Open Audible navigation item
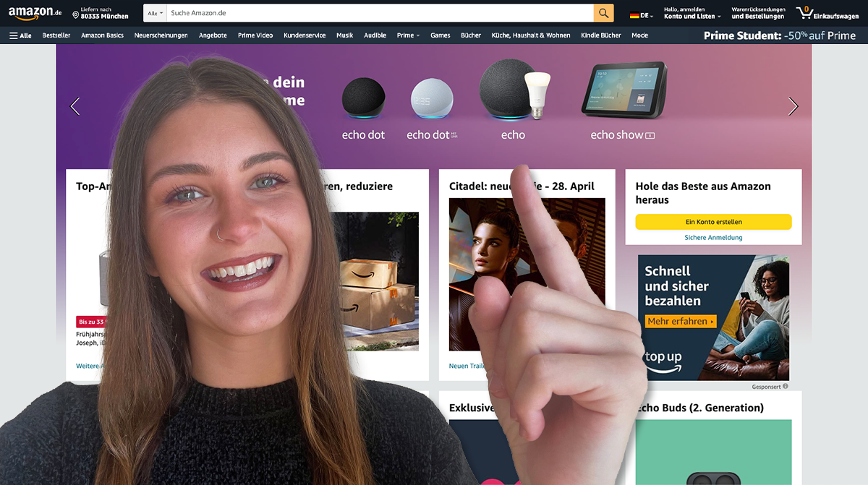Image resolution: width=868 pixels, height=485 pixels. (375, 35)
